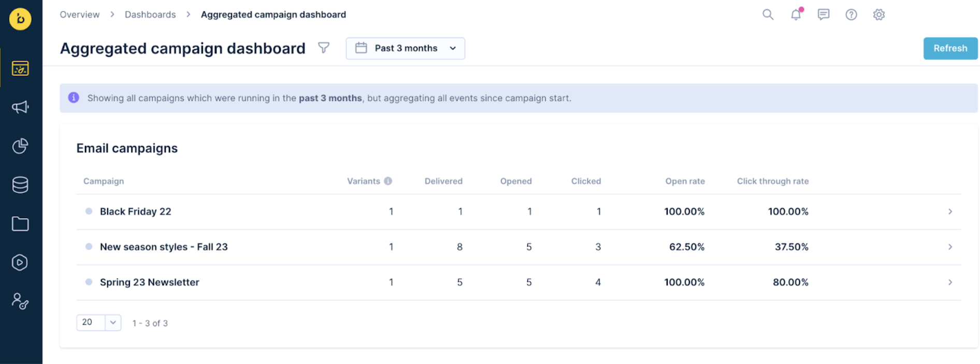Screen dimensions: 980x364
Task: Click the search magnifier icon
Action: pyautogui.click(x=768, y=15)
